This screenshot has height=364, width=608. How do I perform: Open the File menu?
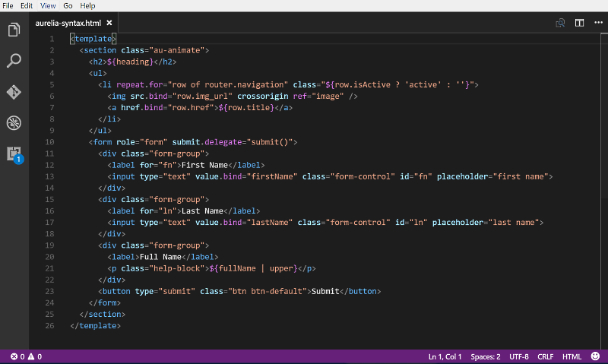tap(8, 5)
